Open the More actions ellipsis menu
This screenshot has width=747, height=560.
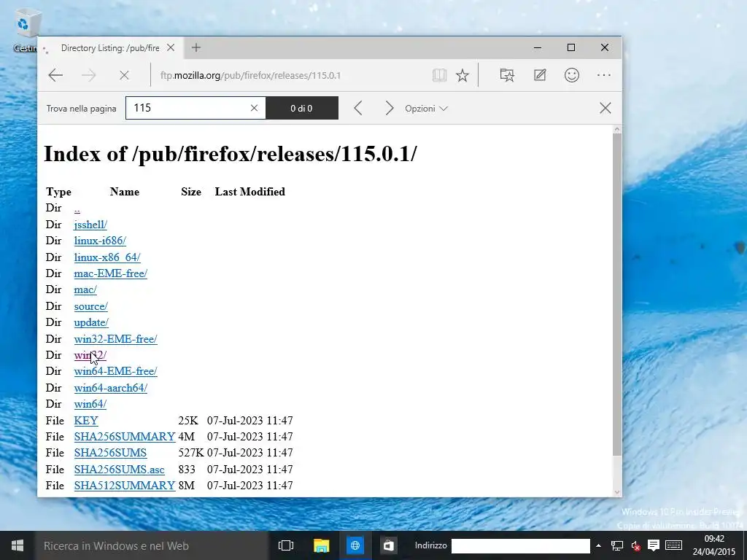(603, 75)
